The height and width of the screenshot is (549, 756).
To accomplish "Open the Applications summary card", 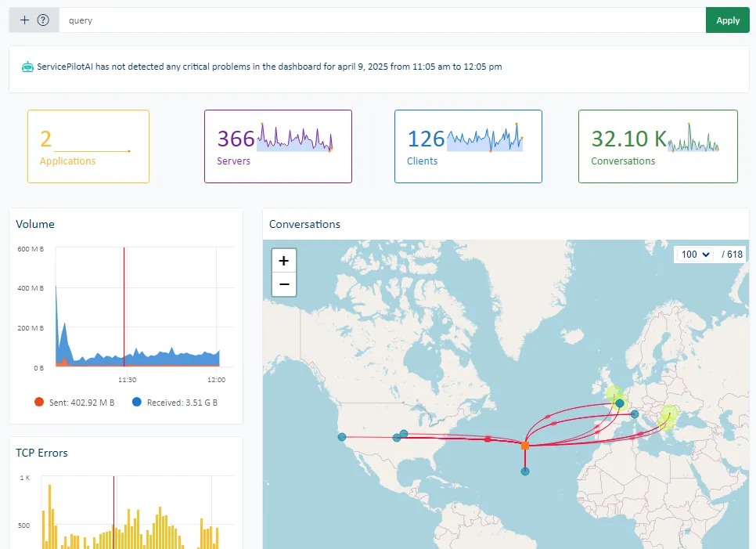I will pyautogui.click(x=88, y=146).
